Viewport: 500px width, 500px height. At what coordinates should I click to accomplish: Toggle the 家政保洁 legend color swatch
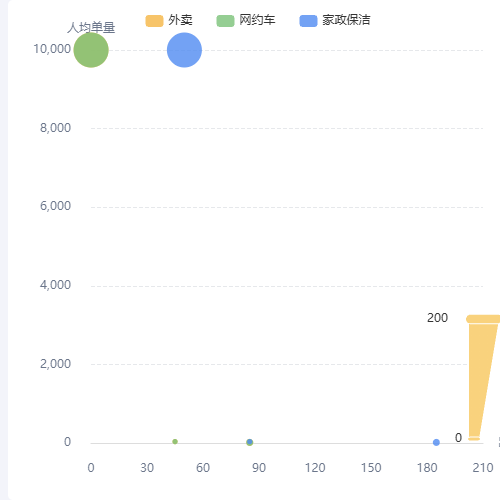tap(308, 21)
